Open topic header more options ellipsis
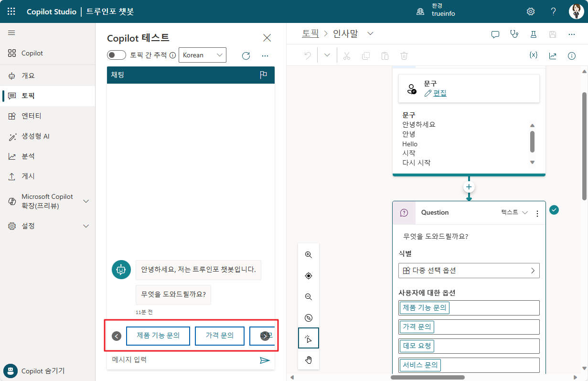The image size is (588, 381). 572,34
